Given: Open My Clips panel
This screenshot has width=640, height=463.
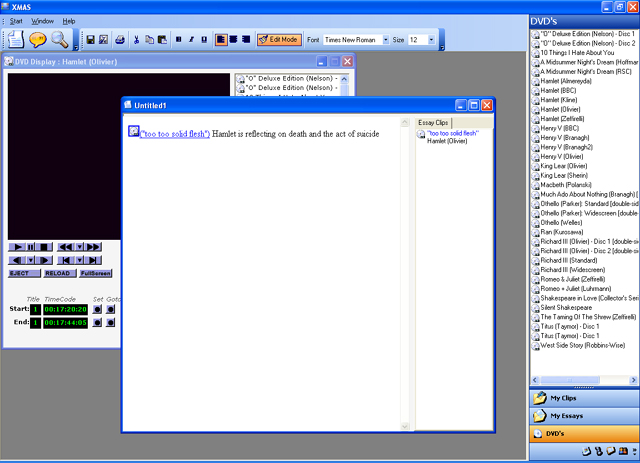Looking at the screenshot, I should click(584, 398).
